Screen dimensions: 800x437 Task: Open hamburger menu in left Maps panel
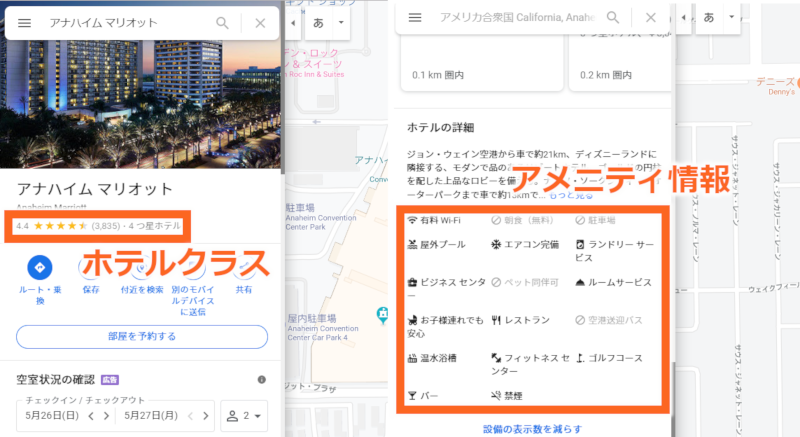(x=24, y=23)
